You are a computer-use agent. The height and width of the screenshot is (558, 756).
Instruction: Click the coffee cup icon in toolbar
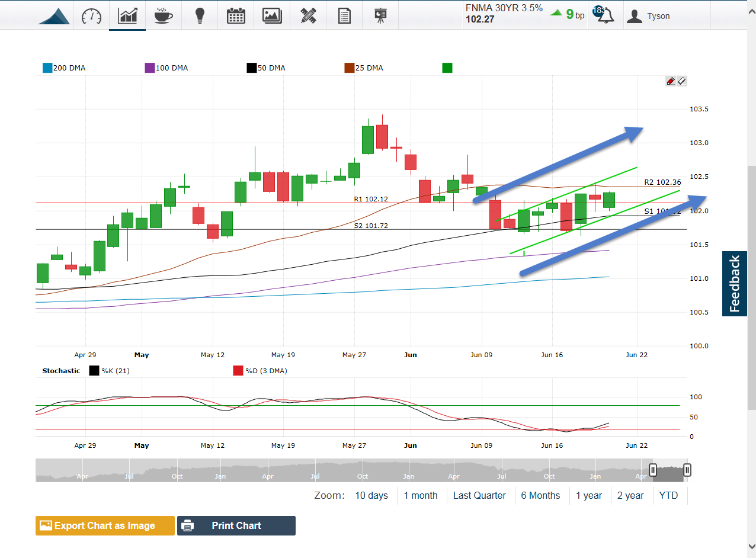point(163,15)
